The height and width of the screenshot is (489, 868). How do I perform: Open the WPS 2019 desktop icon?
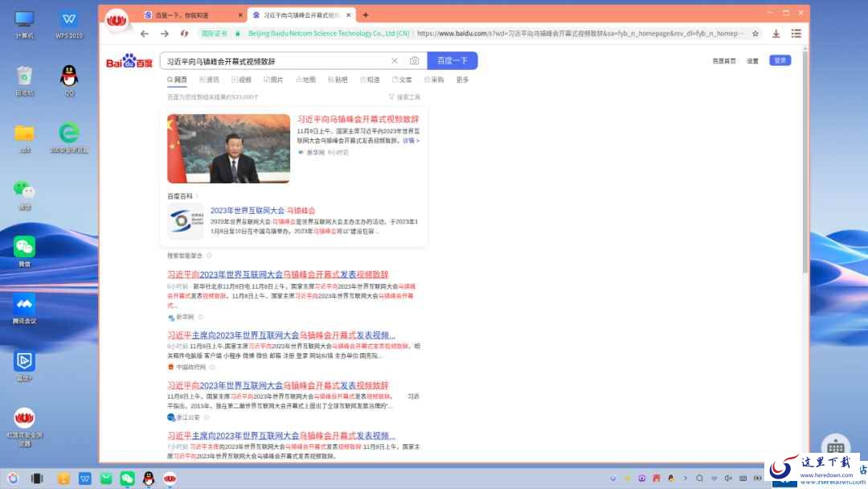click(69, 24)
